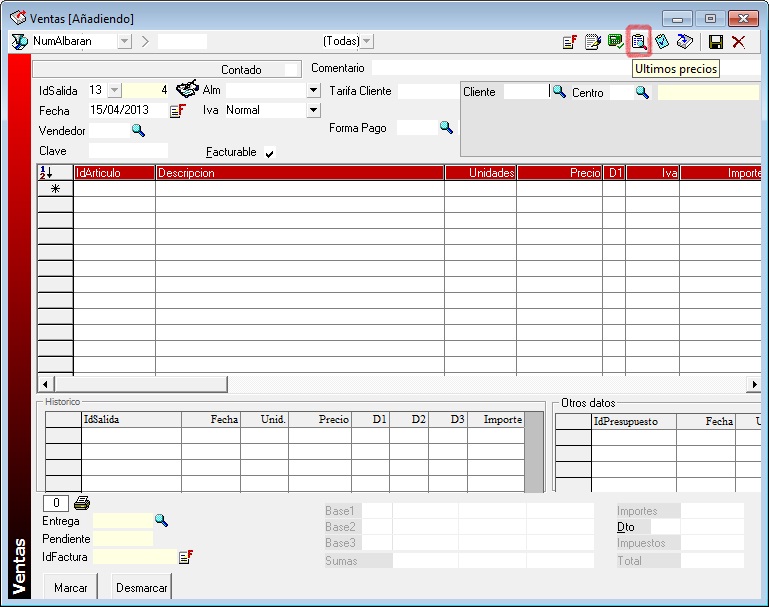Image resolution: width=769 pixels, height=607 pixels.
Task: Click the grid scroll right arrow
Action: coord(754,384)
